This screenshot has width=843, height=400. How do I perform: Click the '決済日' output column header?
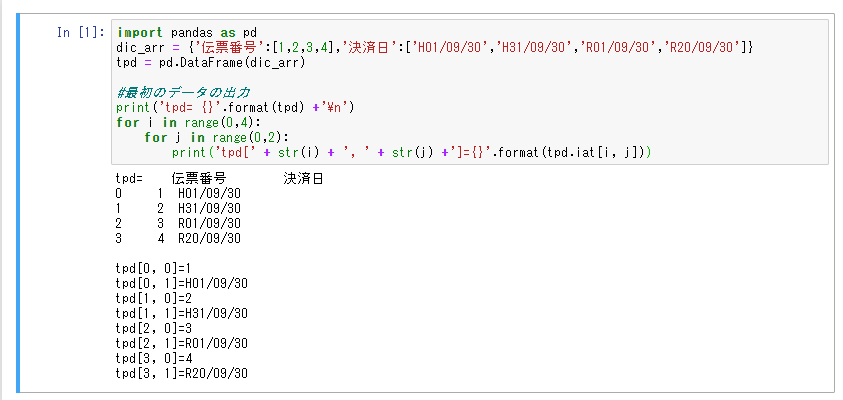303,179
